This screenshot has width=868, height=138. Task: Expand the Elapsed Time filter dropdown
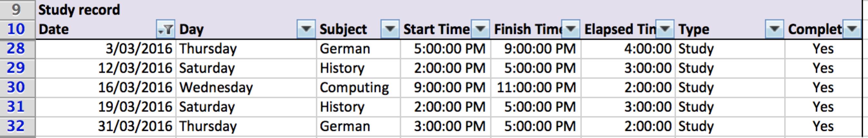[665, 29]
